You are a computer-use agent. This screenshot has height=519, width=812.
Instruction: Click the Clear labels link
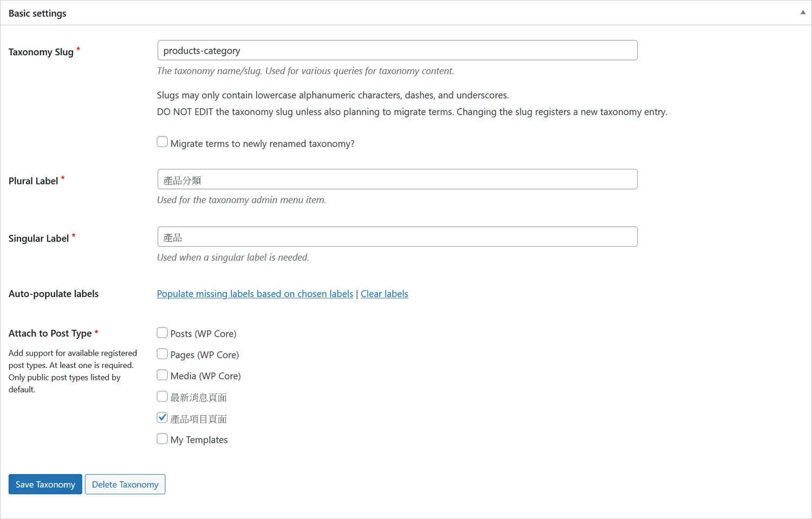pos(384,294)
